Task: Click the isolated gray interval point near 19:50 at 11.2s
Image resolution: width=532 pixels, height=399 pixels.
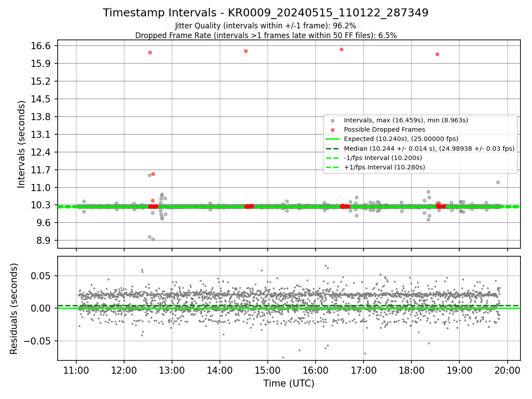Action: tap(498, 182)
